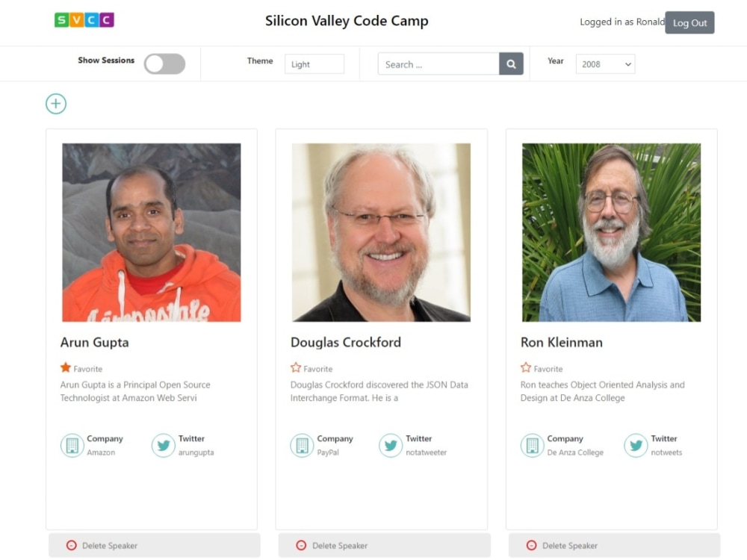Click Ron Kleinman's Twitter bird icon
Image resolution: width=747 pixels, height=560 pixels.
click(636, 445)
